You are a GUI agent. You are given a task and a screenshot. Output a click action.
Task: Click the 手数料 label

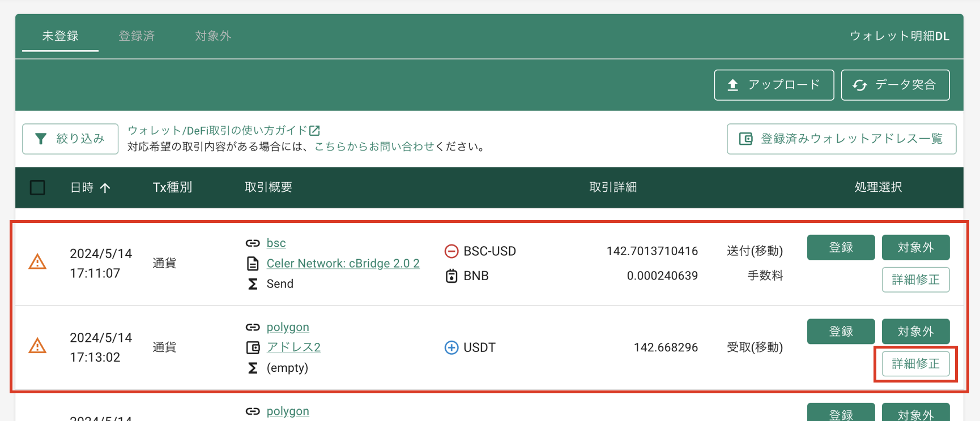coord(765,276)
